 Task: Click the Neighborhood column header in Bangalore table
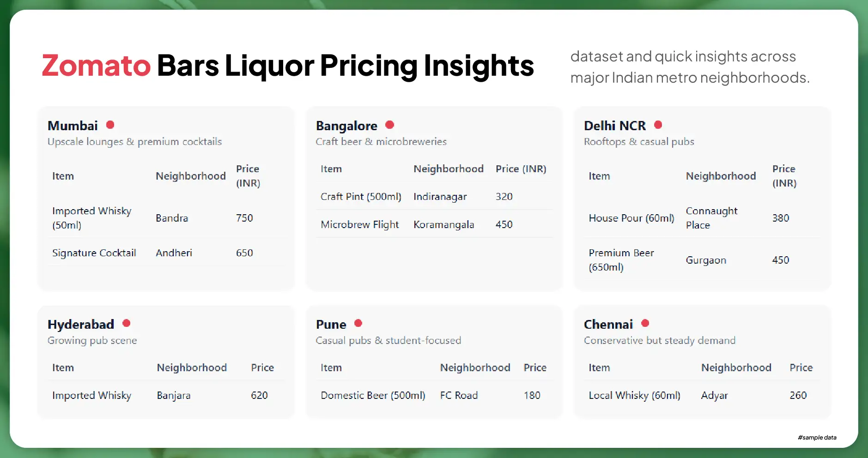pyautogui.click(x=448, y=169)
